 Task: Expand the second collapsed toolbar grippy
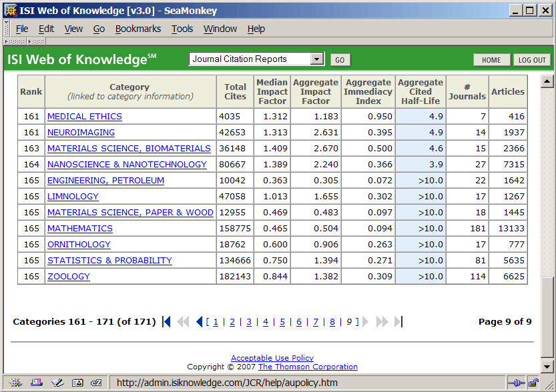[36, 41]
